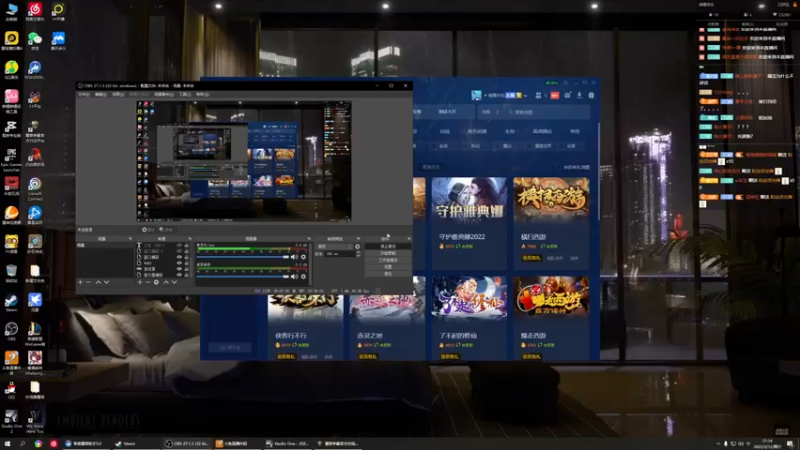Image resolution: width=800 pixels, height=450 pixels.
Task: Open the QQ Music desktop icon
Action: point(11,69)
